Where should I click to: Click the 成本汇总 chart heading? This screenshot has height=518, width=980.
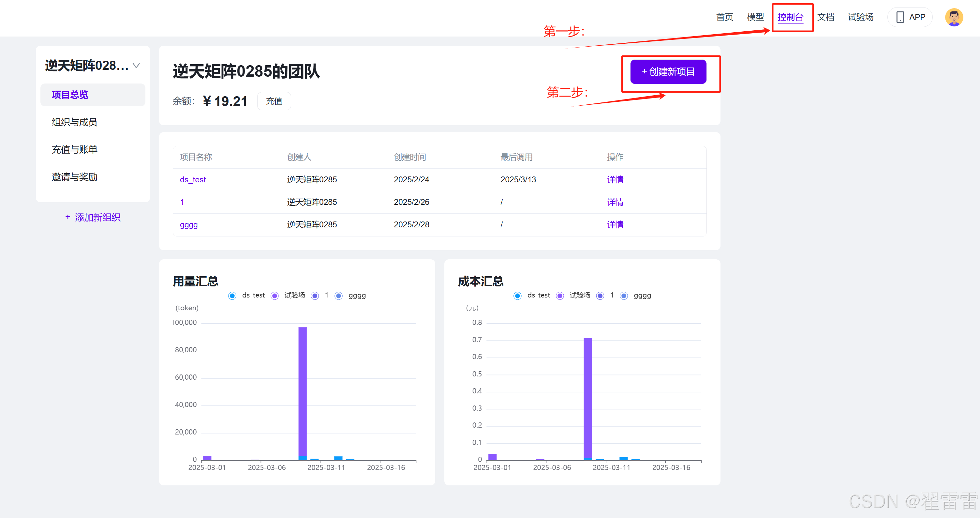(481, 281)
